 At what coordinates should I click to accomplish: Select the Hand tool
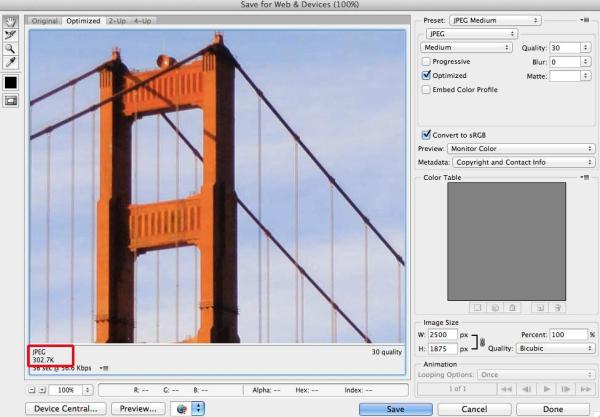click(x=11, y=20)
